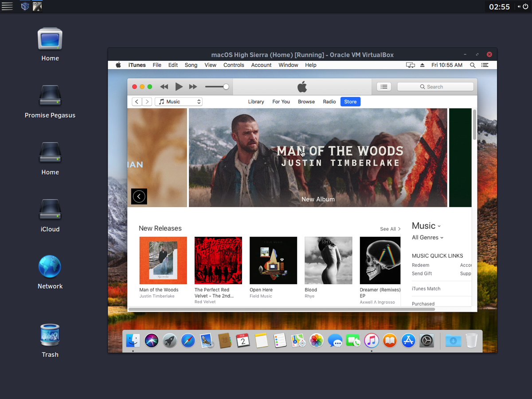The width and height of the screenshot is (532, 399).
Task: Expand the All Genres dropdown
Action: (x=428, y=238)
